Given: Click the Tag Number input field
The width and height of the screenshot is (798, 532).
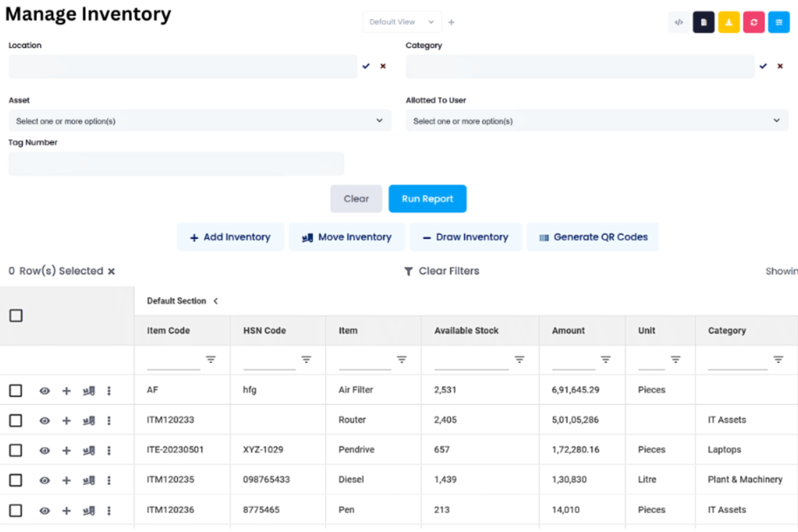Looking at the screenshot, I should click(176, 163).
